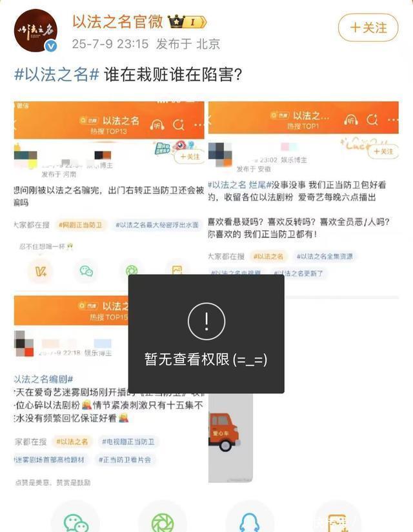Share to Moments with the bottom aperture icon
413x532 pixels.
[x=163, y=522]
